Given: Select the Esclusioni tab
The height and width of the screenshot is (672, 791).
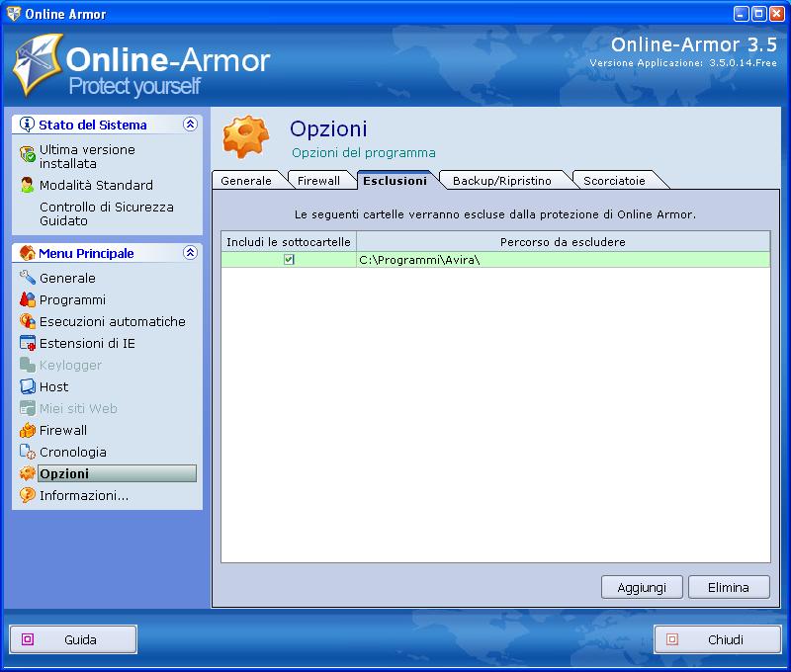Looking at the screenshot, I should (x=395, y=181).
